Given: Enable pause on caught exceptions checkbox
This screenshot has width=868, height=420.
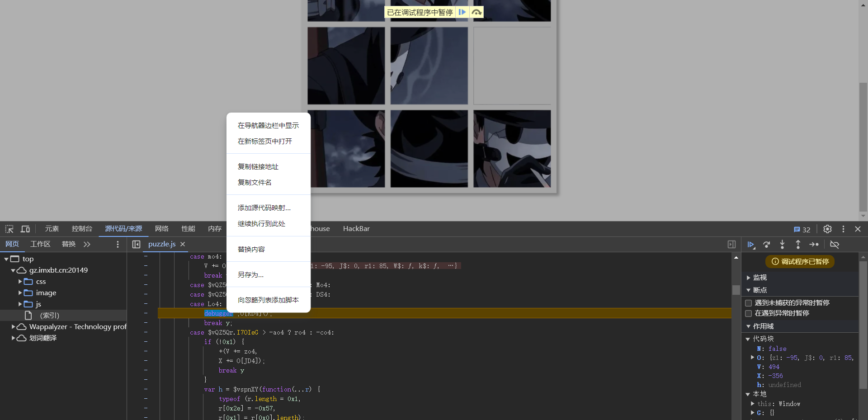Looking at the screenshot, I should click(x=749, y=313).
